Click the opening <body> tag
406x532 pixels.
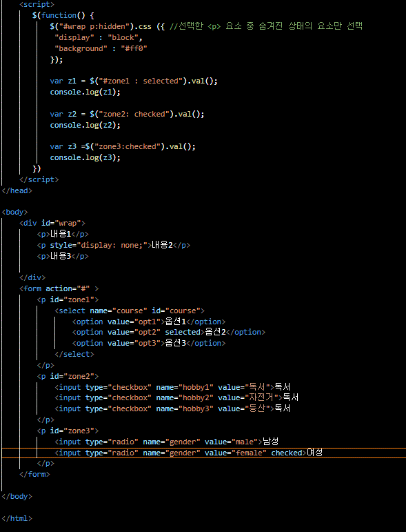click(x=14, y=212)
